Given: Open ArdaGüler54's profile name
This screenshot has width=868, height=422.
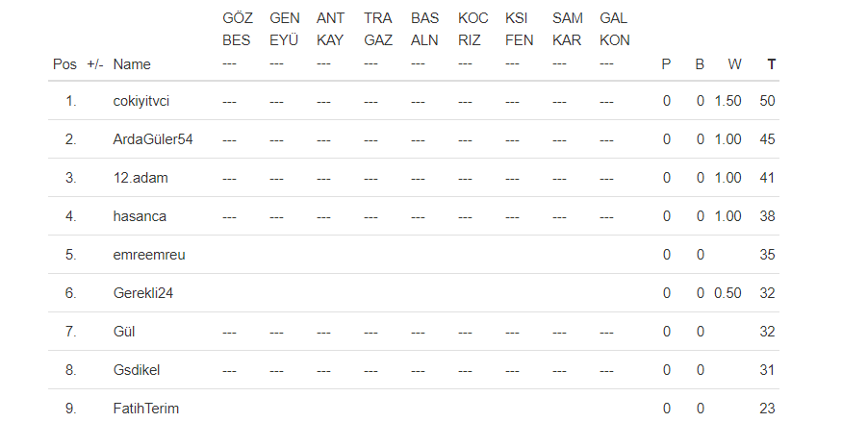Looking at the screenshot, I should click(x=153, y=139).
